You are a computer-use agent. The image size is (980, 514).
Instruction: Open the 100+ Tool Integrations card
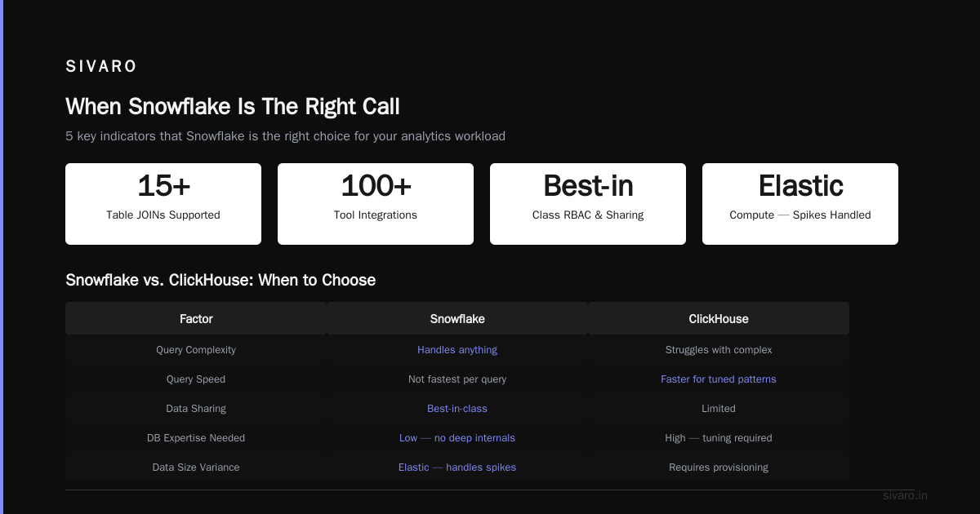[x=376, y=204]
